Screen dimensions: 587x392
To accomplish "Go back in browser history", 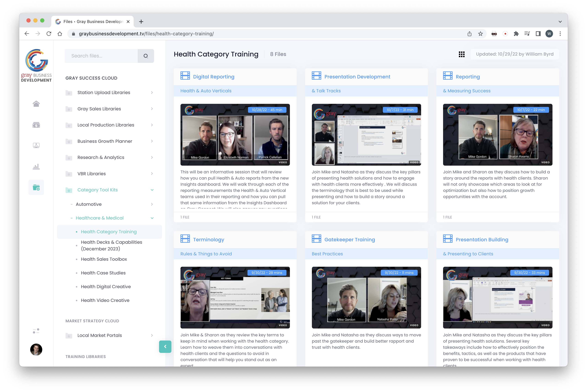I will 27,34.
